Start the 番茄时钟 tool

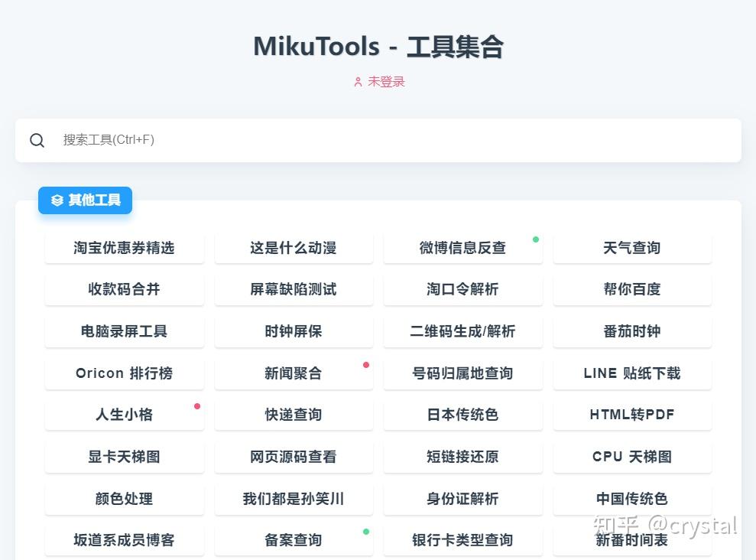(632, 331)
